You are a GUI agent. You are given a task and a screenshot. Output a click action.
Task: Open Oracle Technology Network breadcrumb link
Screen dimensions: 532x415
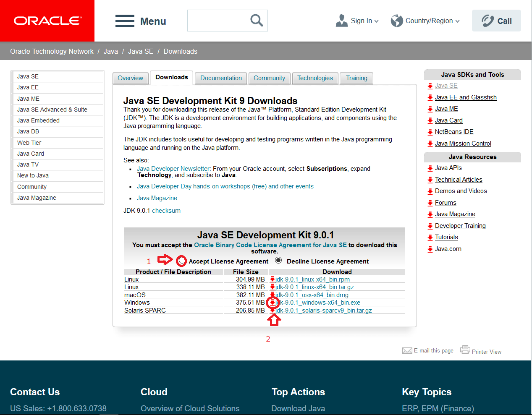[x=52, y=51]
